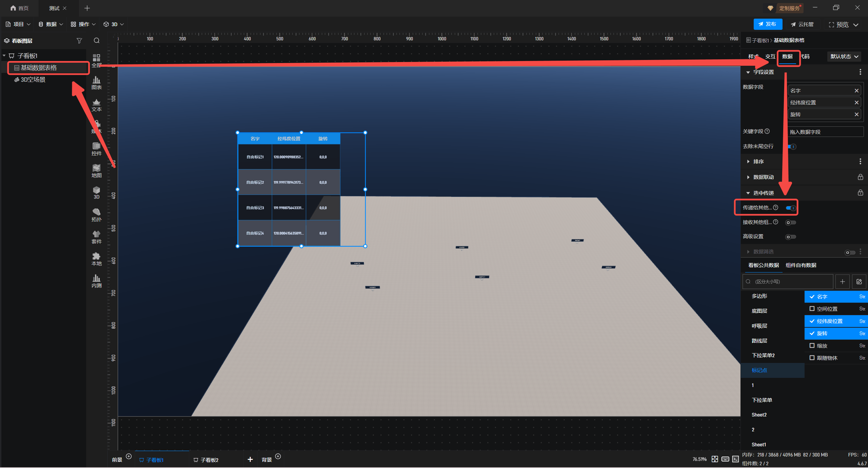Remove the 经纬度位置 data field

pos(856,103)
